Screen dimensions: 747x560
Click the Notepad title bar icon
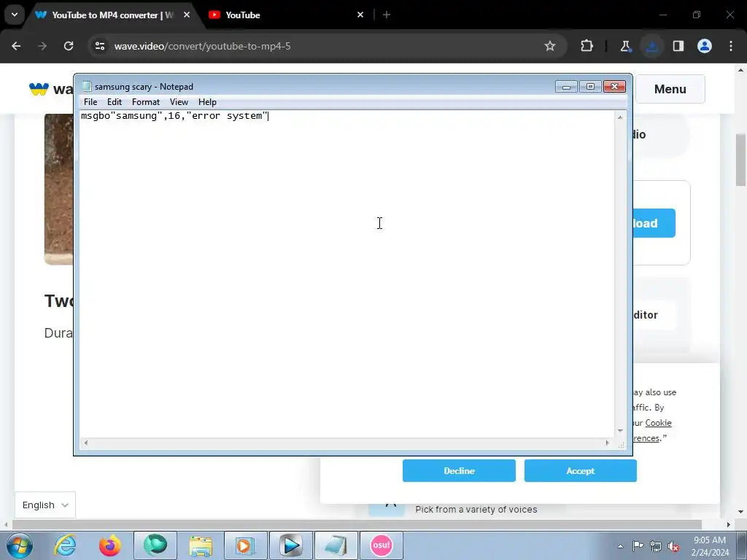tap(87, 86)
